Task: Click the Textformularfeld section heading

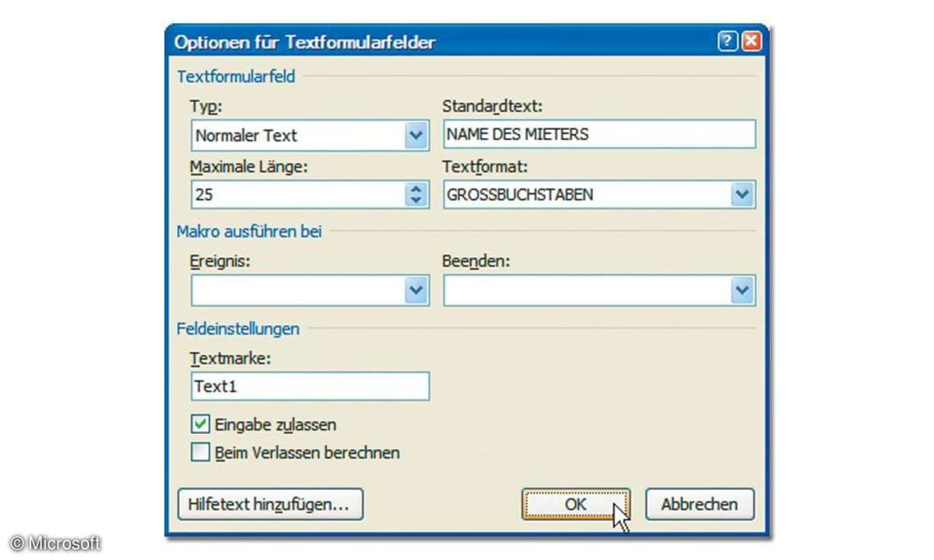Action: click(236, 77)
